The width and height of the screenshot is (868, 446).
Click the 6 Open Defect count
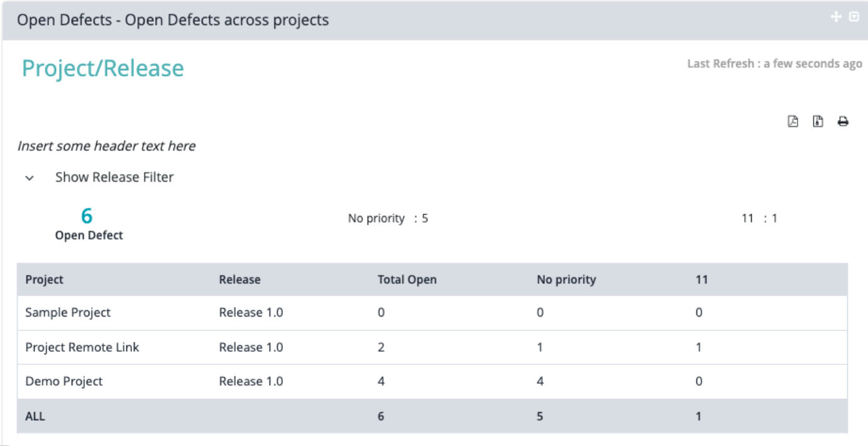click(87, 216)
